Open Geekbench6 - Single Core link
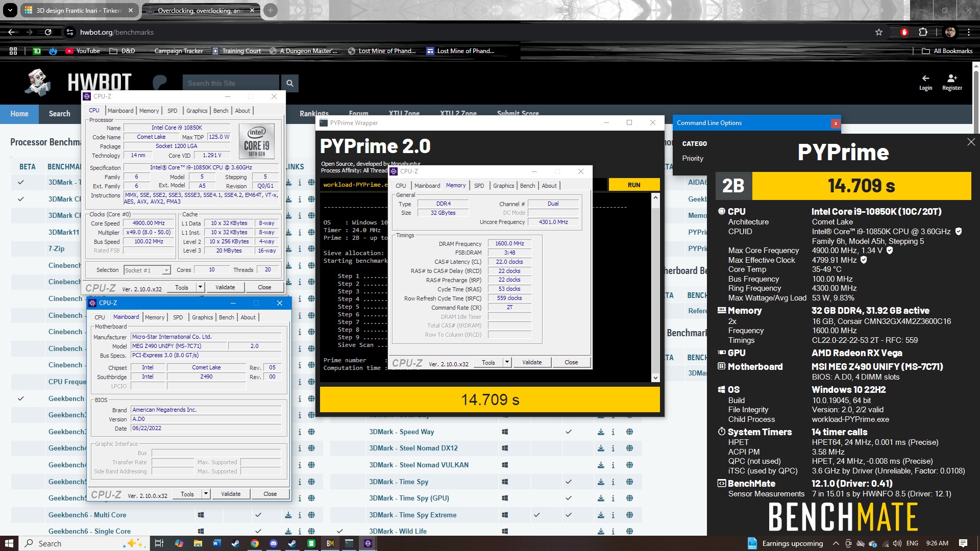 [89, 531]
